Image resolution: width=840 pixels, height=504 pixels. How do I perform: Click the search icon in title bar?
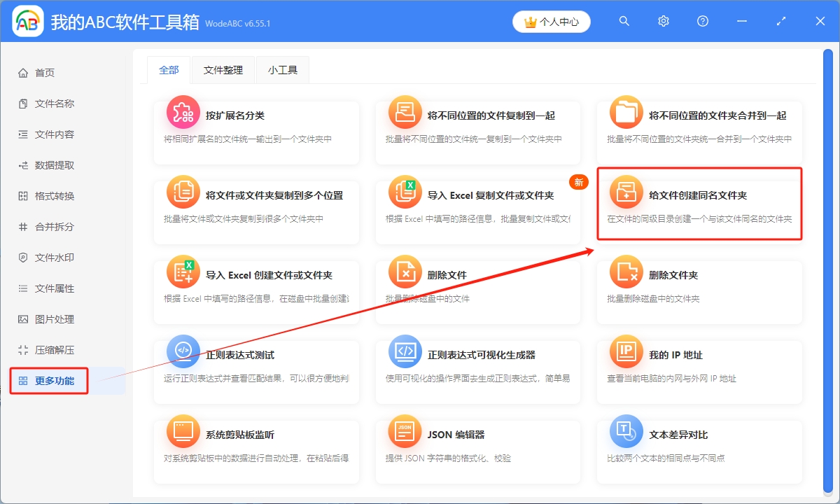[624, 21]
